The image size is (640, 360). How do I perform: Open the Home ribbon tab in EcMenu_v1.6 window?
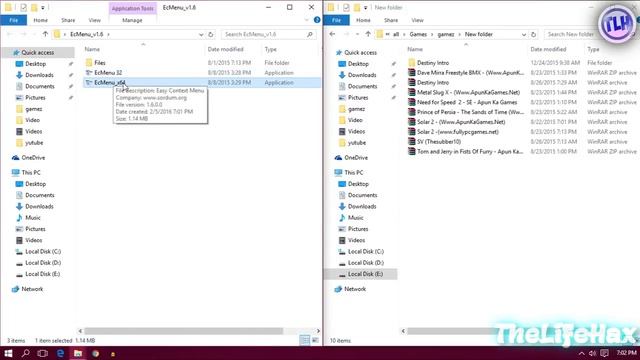40,20
